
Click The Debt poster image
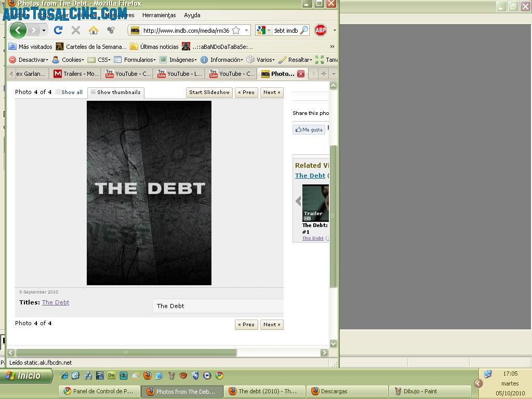149,193
